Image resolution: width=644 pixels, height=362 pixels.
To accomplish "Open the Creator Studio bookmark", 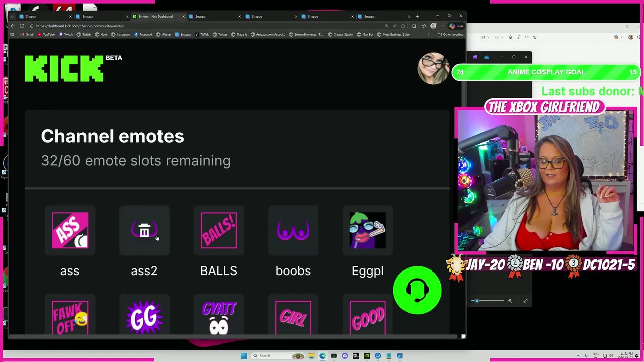I will pyautogui.click(x=340, y=34).
